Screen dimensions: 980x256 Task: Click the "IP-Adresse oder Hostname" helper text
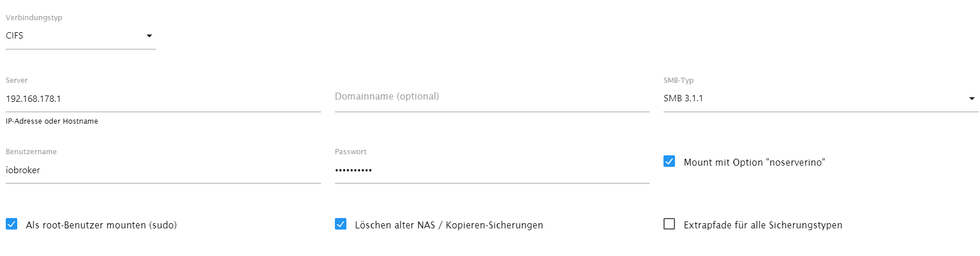(52, 121)
